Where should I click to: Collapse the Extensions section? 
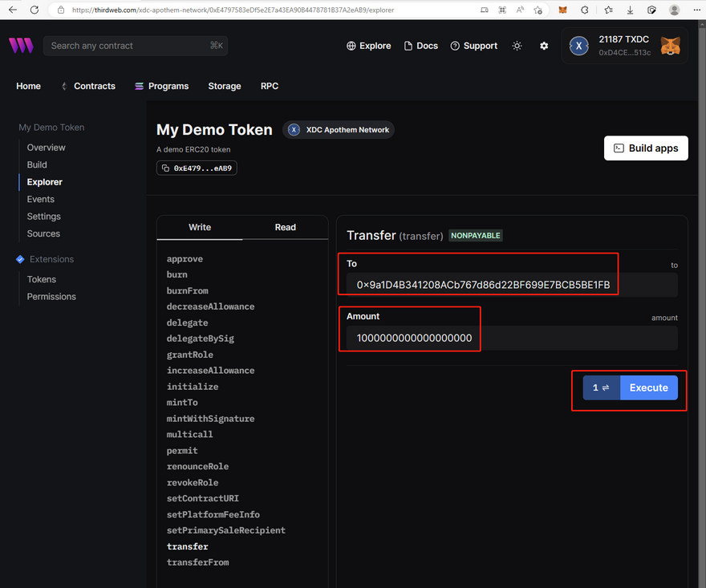coord(51,259)
